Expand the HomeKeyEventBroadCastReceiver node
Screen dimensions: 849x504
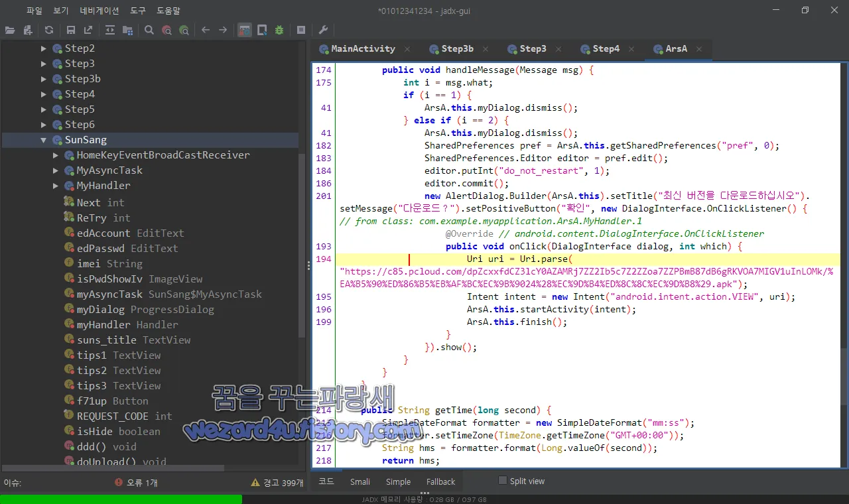(x=56, y=155)
